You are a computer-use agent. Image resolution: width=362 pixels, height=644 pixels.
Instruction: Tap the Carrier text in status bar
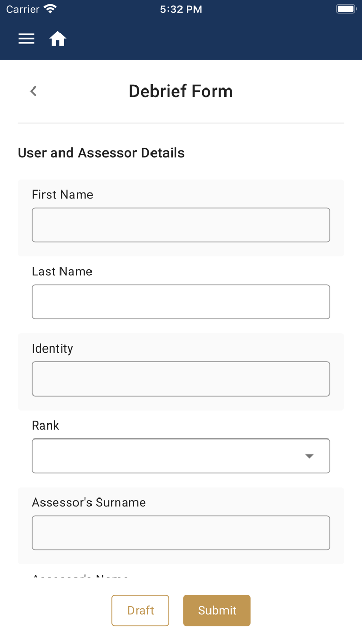click(23, 9)
